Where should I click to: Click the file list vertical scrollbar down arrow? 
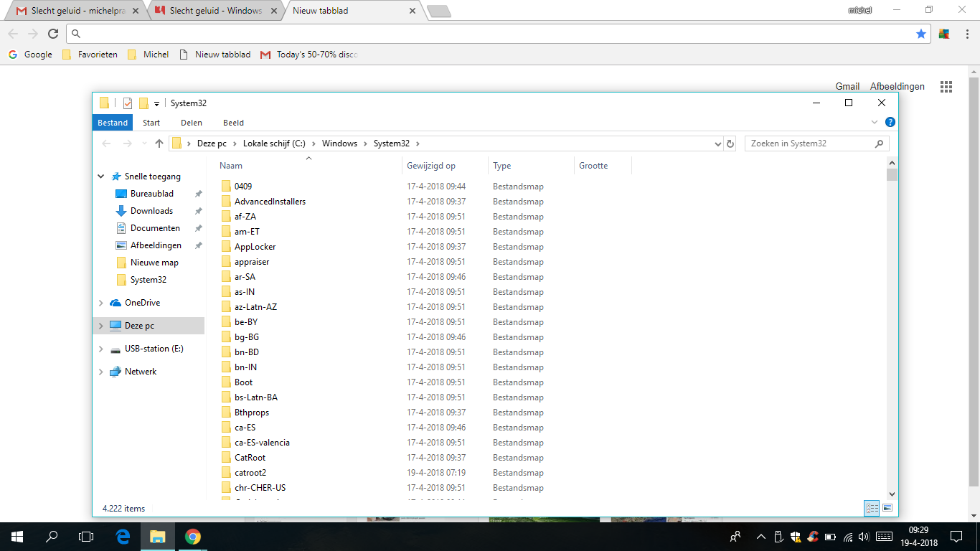pos(892,494)
